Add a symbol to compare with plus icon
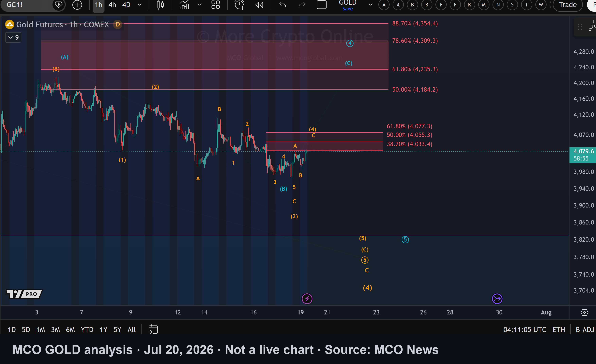Image resolution: width=596 pixels, height=364 pixels. click(77, 5)
